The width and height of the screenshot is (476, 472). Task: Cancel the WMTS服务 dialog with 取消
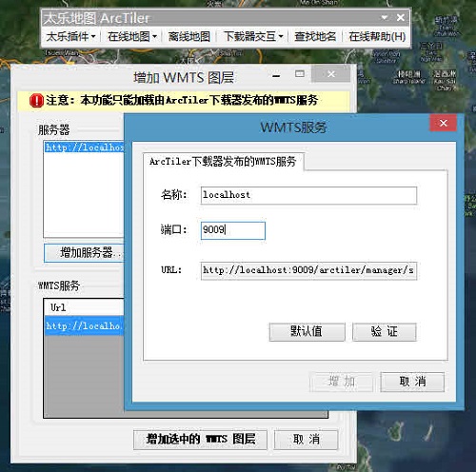point(412,382)
